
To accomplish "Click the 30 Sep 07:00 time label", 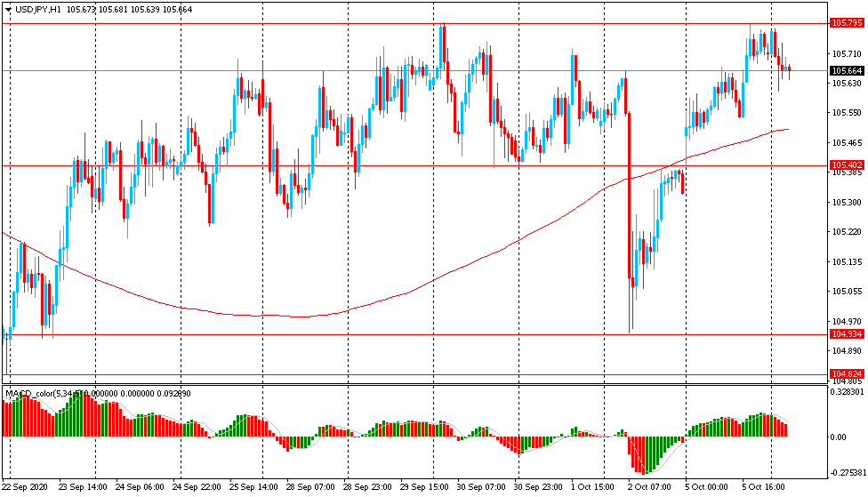I will point(481,487).
